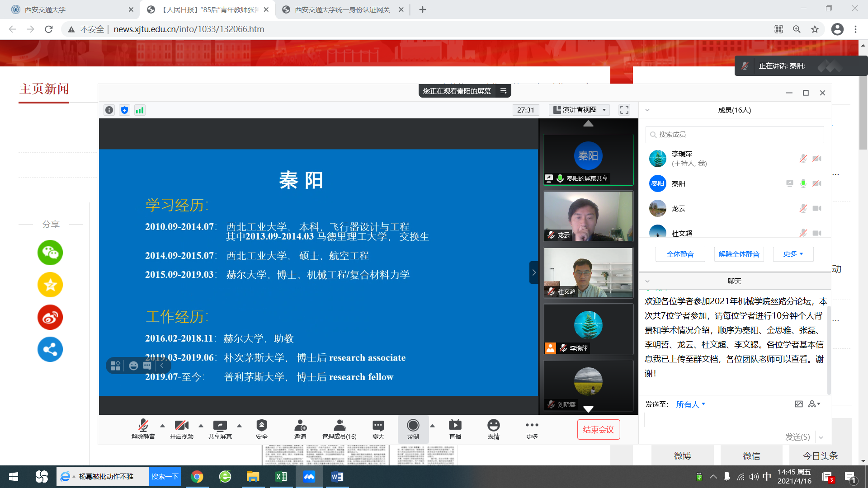The image size is (868, 488).
Task: Toggle start video (开启视频)
Action: pos(181,426)
